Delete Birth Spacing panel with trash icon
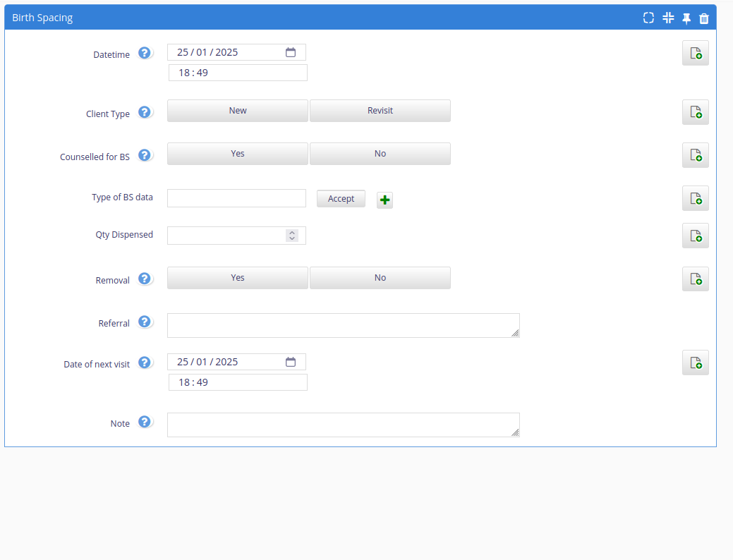Image resolution: width=733 pixels, height=560 pixels. tap(704, 18)
